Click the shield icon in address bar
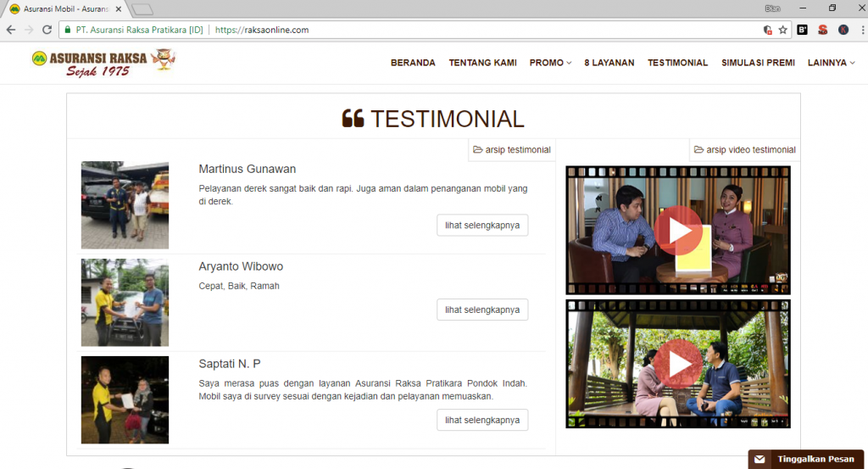868x469 pixels. pos(767,30)
